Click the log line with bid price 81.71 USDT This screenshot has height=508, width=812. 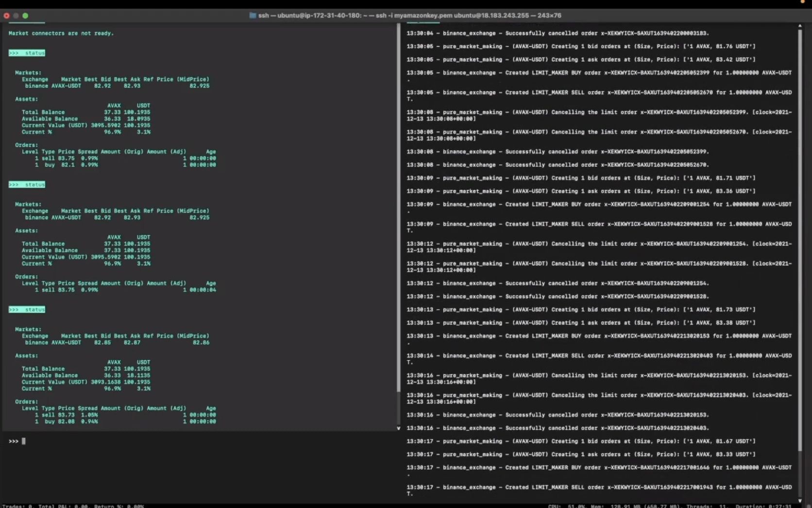click(581, 178)
